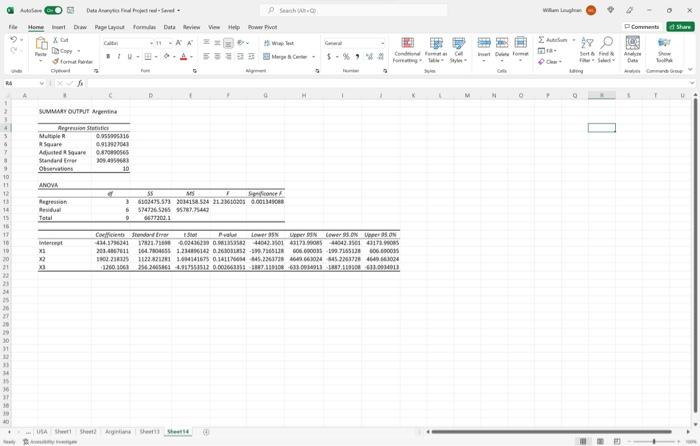Select the cell containing Multiple R
The image size is (700, 446).
(x=65, y=136)
